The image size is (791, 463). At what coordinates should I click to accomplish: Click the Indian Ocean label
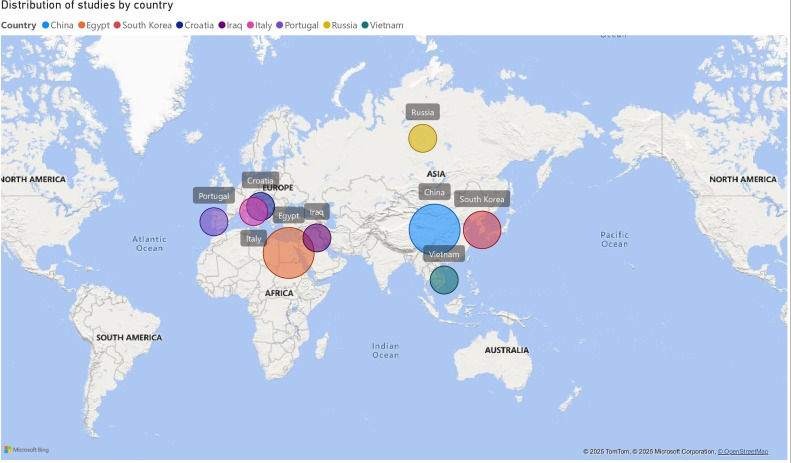pos(385,351)
